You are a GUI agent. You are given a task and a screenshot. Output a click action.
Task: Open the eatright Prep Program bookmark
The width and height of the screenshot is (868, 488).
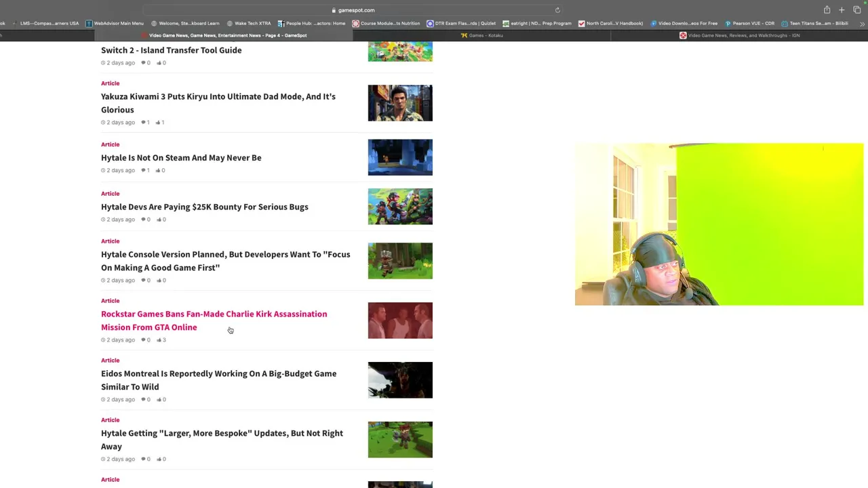(x=537, y=24)
